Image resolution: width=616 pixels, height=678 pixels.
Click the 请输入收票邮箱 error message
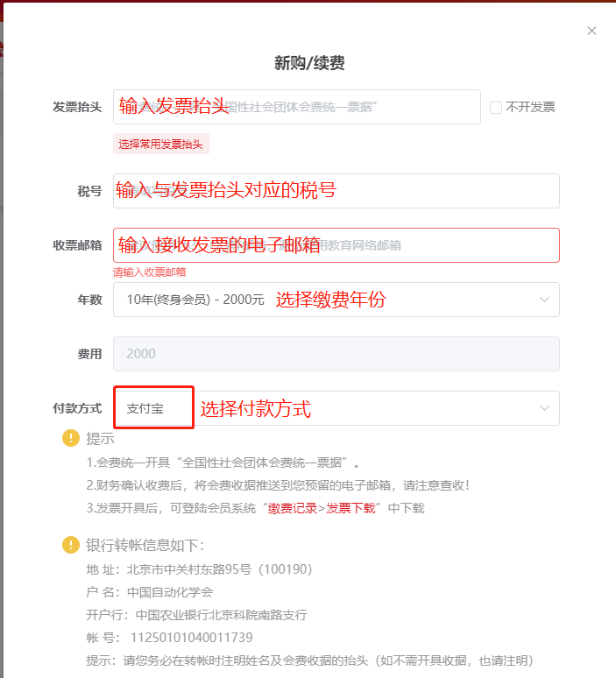[149, 272]
